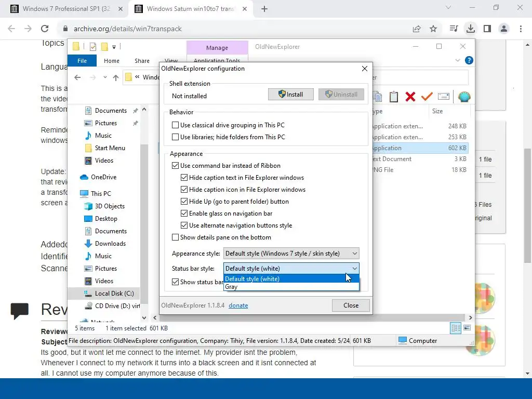The image size is (532, 399).
Task: Uncheck Hide caption icon in File Explorer windows
Action: click(x=184, y=189)
